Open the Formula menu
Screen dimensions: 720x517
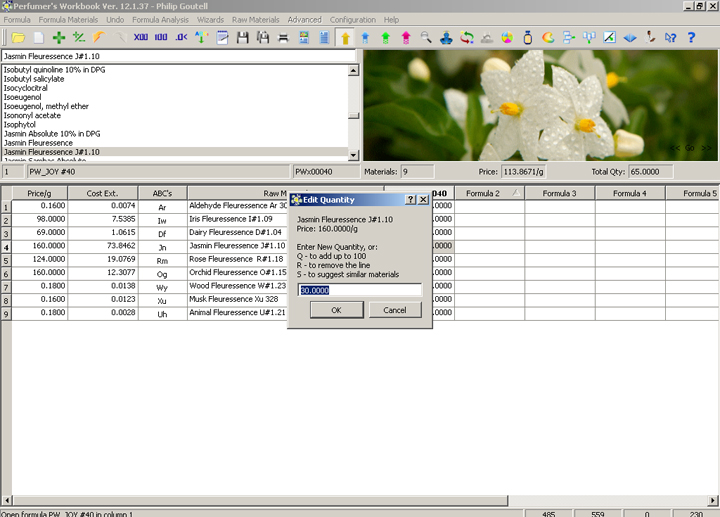pos(17,20)
